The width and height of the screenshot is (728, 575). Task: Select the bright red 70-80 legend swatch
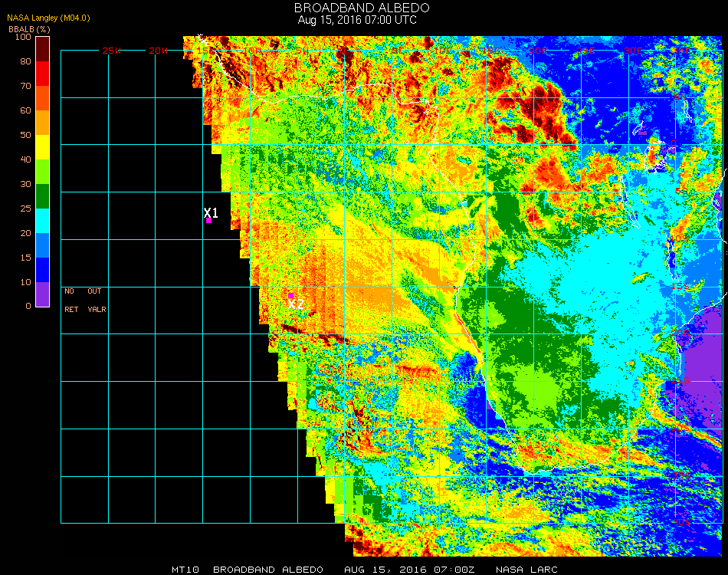(42, 74)
